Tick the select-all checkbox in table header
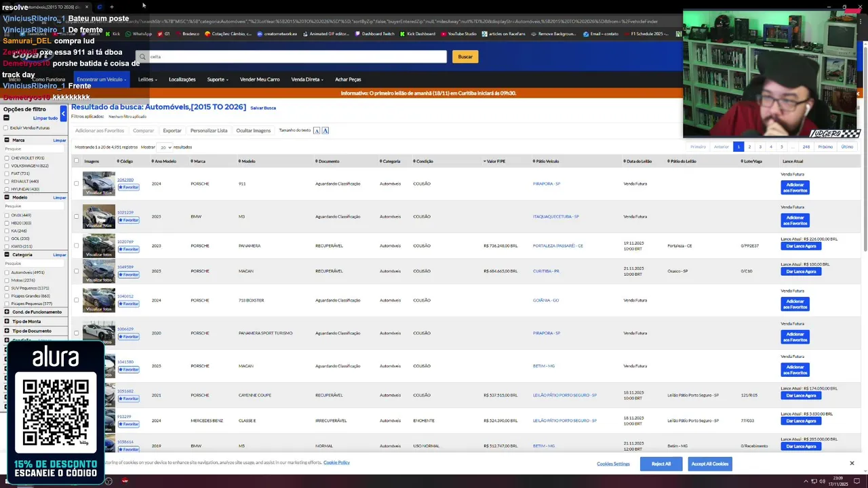 click(x=77, y=161)
